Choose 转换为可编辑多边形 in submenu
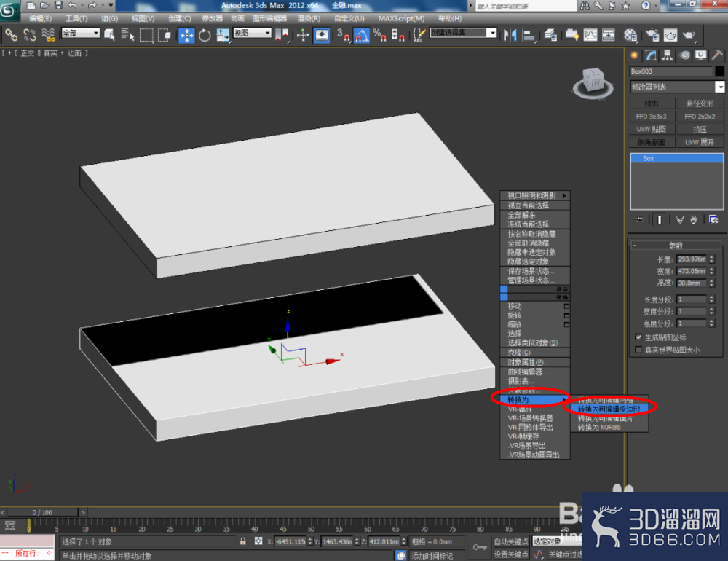Viewport: 728px width, 561px height. [609, 409]
